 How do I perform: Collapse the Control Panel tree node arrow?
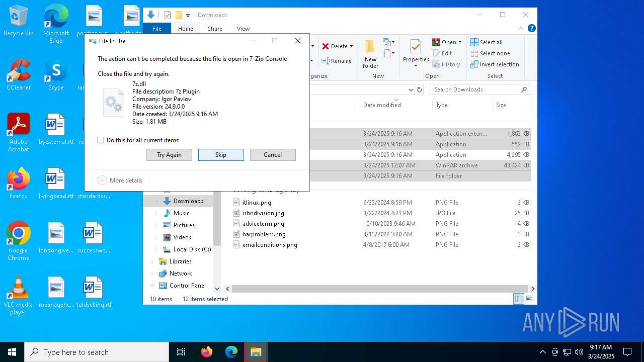152,286
